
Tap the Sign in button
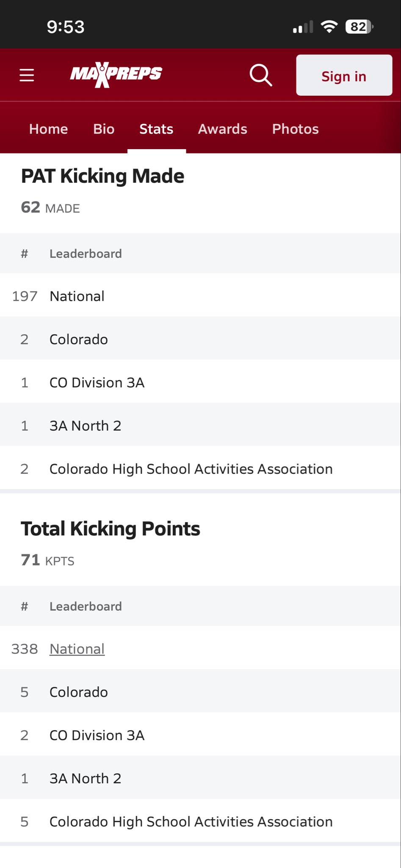[344, 75]
